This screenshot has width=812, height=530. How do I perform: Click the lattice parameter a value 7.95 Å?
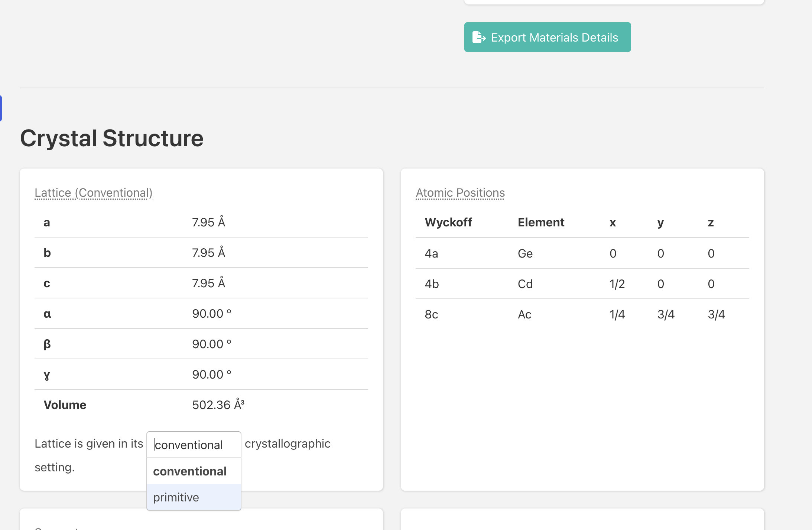coord(209,222)
